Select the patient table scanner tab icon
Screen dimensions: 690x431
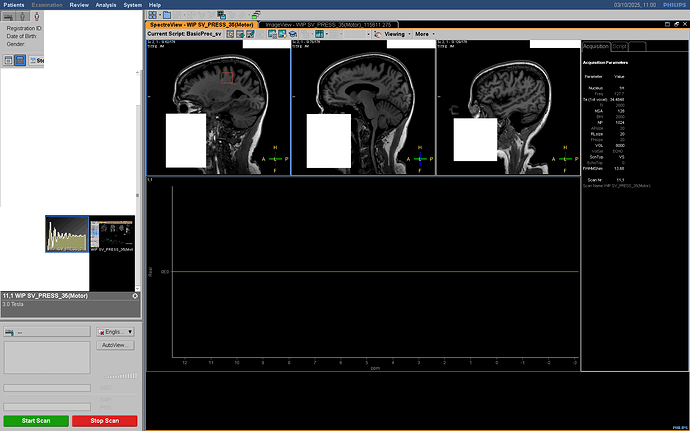(x=8, y=16)
